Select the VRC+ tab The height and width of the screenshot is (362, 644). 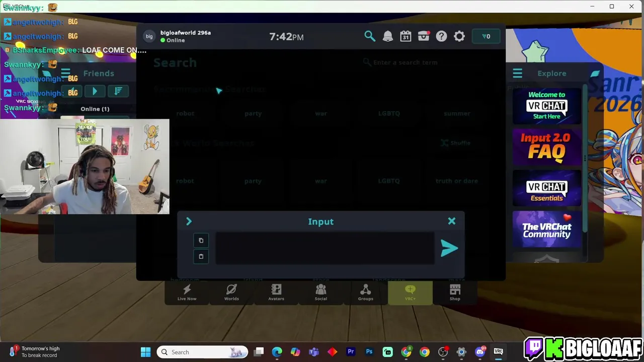coord(410,293)
